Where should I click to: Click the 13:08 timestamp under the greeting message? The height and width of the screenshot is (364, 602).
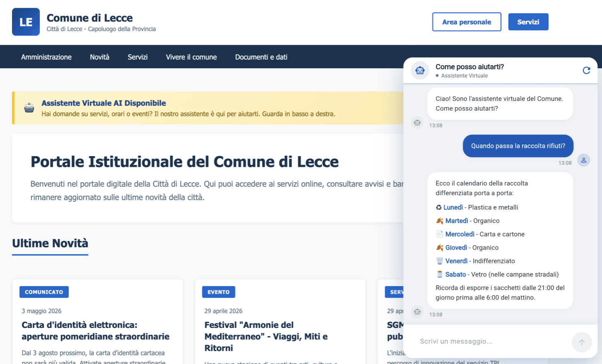436,125
